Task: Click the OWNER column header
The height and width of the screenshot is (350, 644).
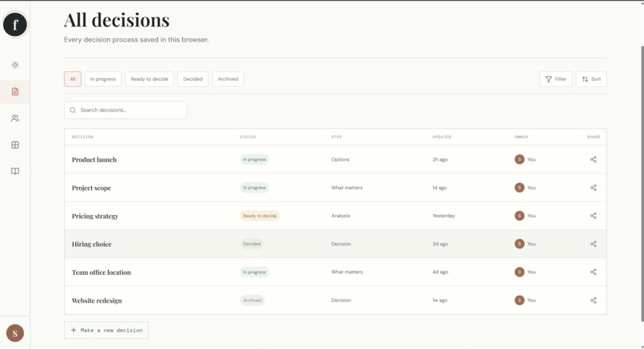Action: (x=521, y=137)
